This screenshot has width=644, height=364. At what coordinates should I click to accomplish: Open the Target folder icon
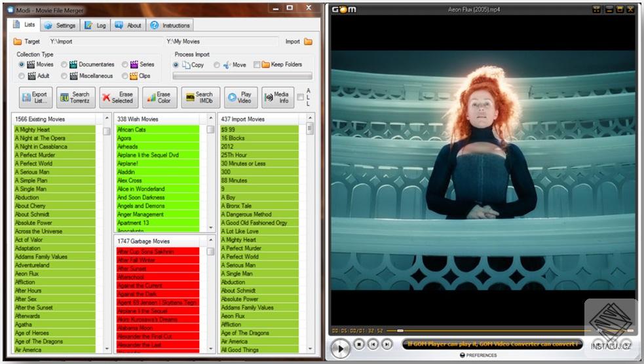point(17,41)
